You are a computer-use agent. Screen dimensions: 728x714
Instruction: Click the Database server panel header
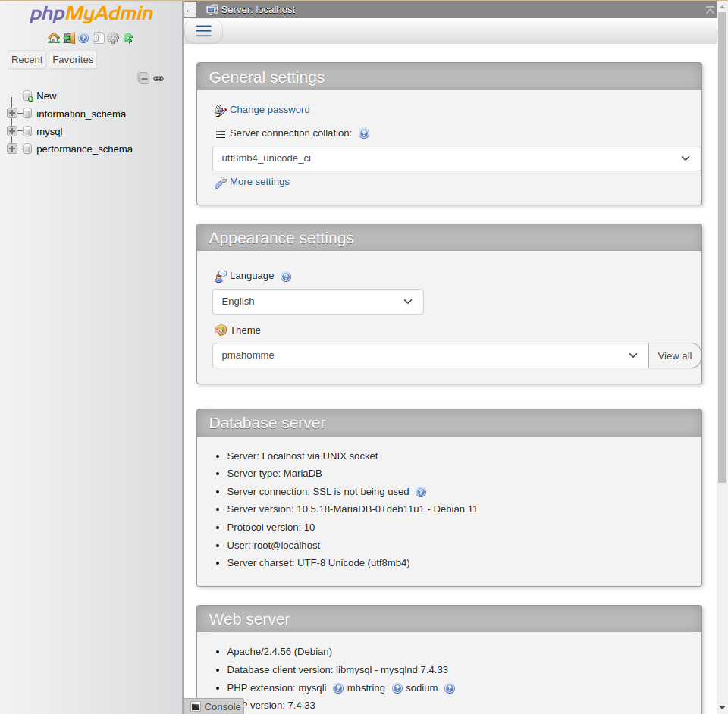tap(449, 423)
